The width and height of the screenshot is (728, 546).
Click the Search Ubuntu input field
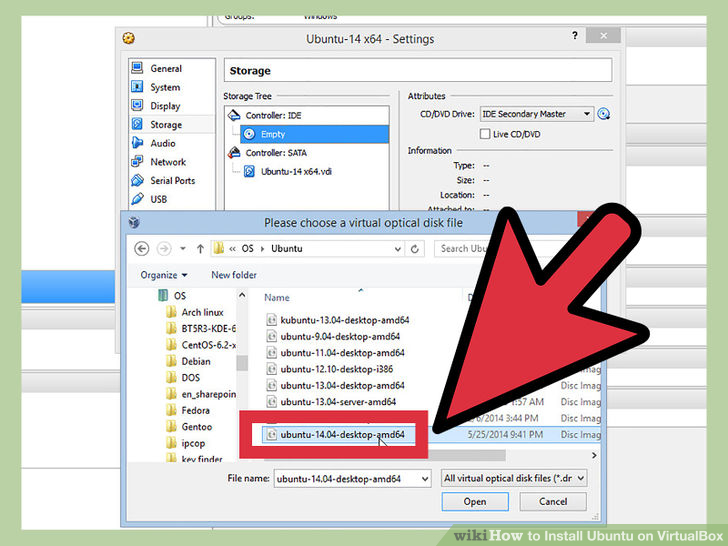462,249
